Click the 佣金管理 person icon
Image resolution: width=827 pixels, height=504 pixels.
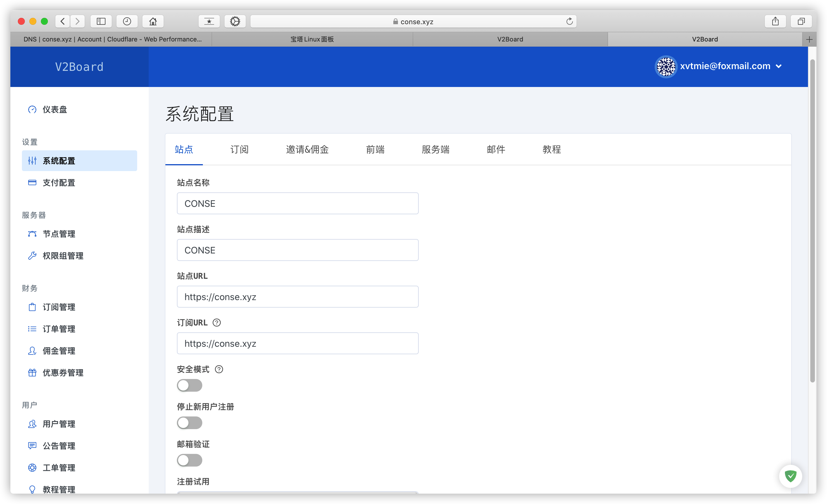[x=32, y=351]
